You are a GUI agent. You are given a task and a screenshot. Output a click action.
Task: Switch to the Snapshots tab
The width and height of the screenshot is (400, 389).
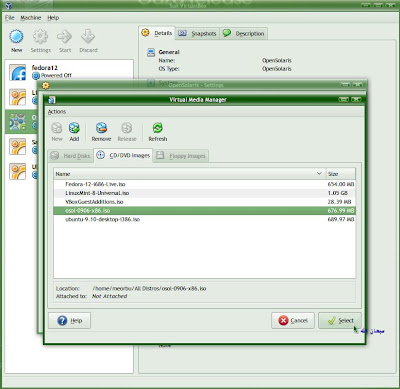pyautogui.click(x=197, y=33)
